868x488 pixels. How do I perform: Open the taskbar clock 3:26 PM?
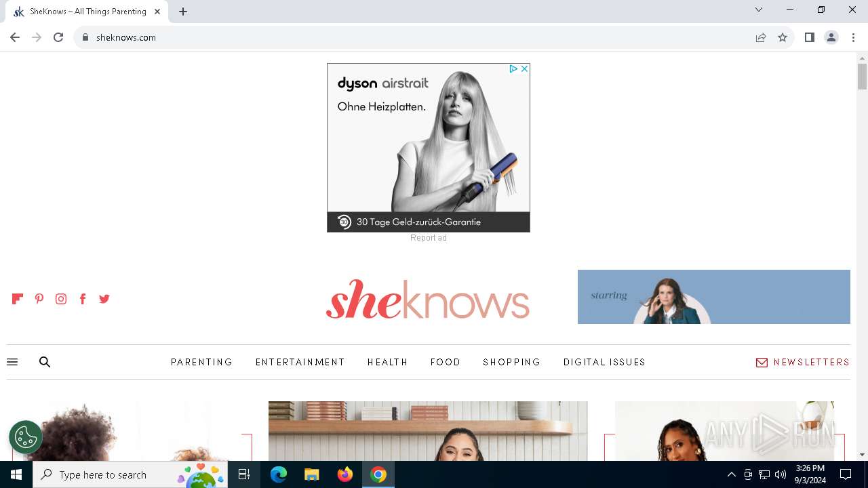pyautogui.click(x=810, y=474)
